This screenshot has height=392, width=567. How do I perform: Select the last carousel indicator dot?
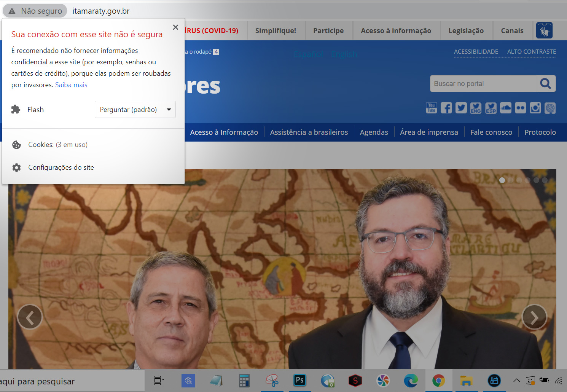[x=545, y=180]
